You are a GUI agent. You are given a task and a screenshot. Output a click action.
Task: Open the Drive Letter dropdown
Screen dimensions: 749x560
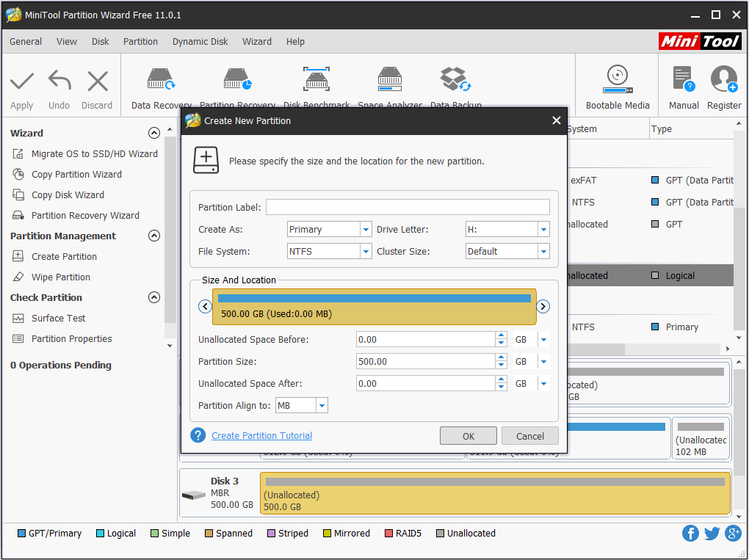543,230
